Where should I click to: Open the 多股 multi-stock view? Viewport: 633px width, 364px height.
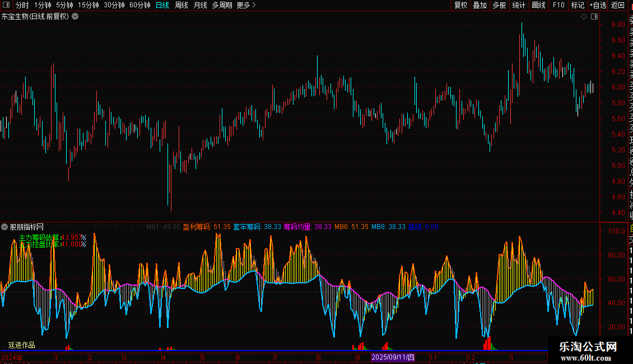point(499,5)
